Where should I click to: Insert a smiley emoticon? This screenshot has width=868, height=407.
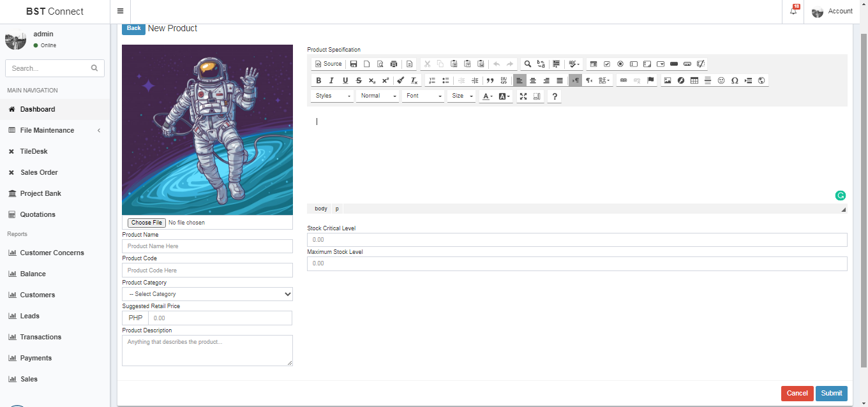click(x=721, y=80)
